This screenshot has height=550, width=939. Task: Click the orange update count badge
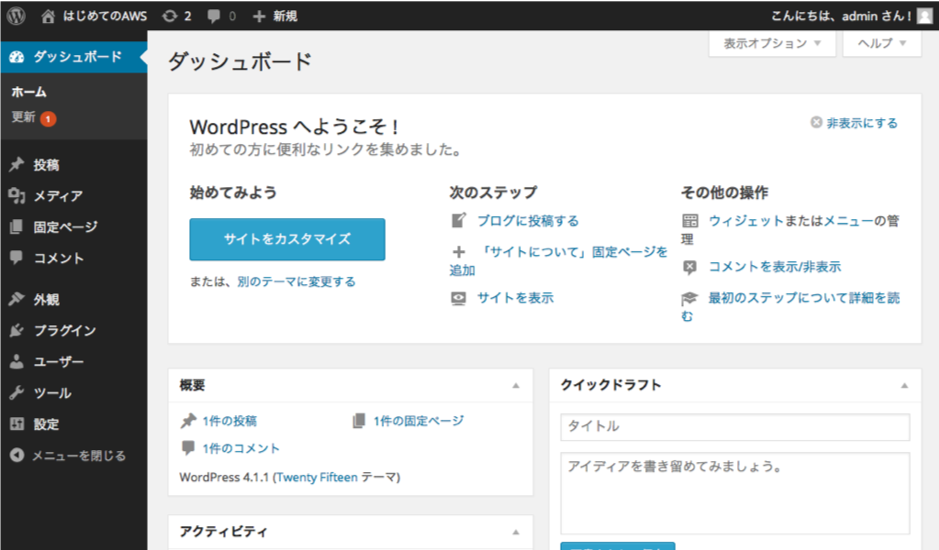pyautogui.click(x=49, y=119)
